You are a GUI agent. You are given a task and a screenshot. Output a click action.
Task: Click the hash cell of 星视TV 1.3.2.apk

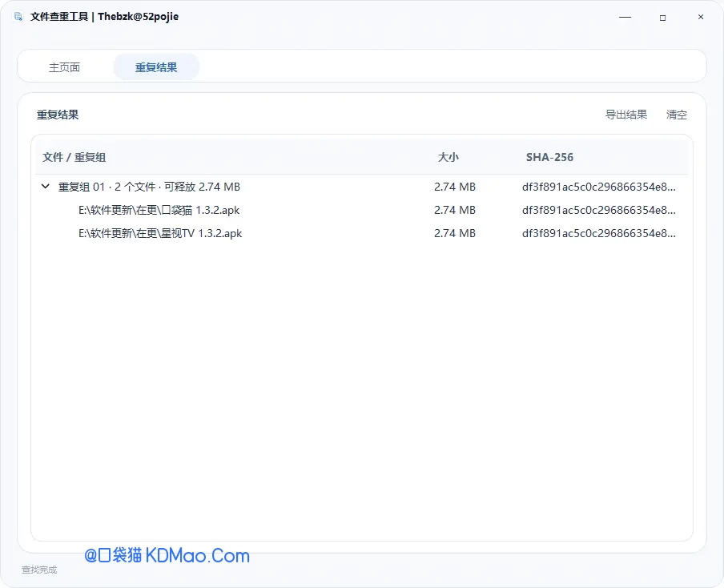(x=599, y=233)
